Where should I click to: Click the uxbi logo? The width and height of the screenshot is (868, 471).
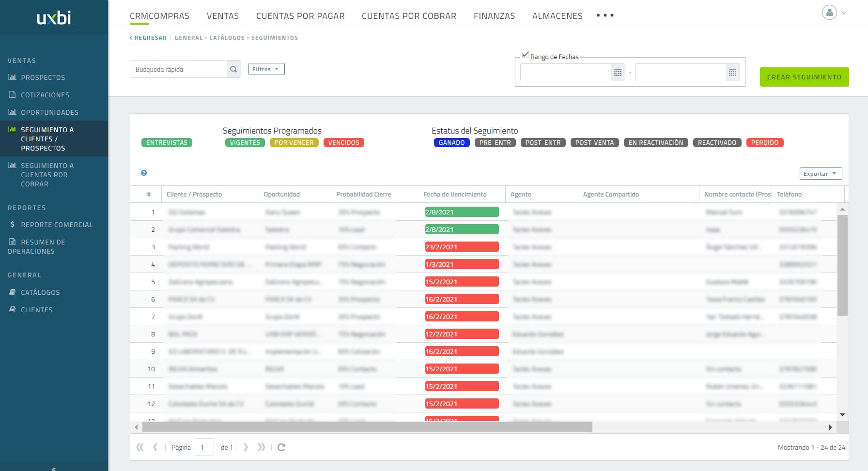click(x=54, y=18)
